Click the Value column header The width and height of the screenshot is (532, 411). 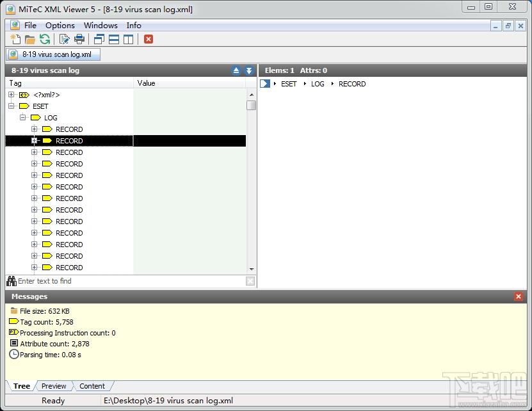[189, 83]
